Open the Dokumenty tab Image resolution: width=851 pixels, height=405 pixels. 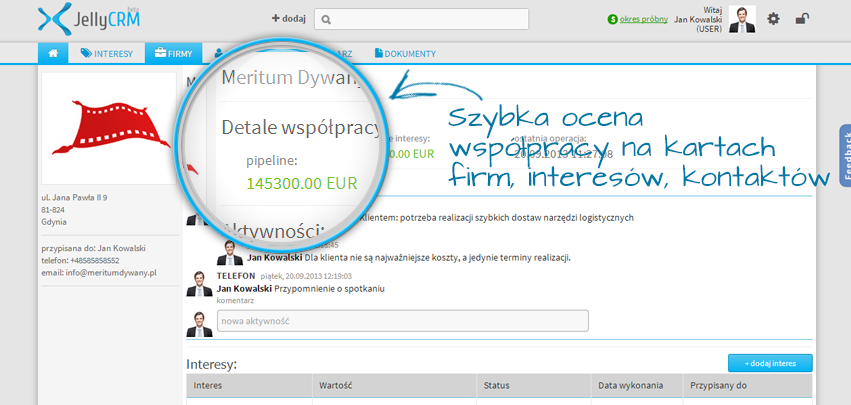407,53
